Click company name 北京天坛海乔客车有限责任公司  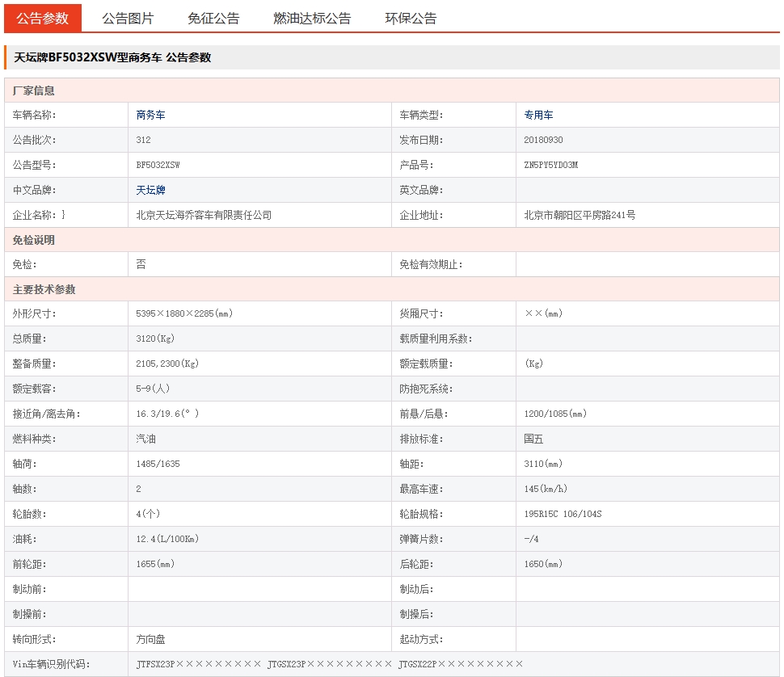point(204,215)
